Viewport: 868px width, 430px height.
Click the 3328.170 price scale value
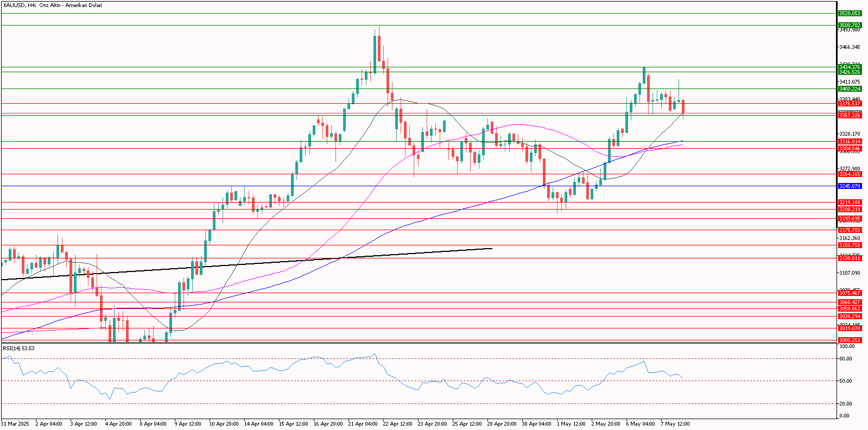(850, 134)
